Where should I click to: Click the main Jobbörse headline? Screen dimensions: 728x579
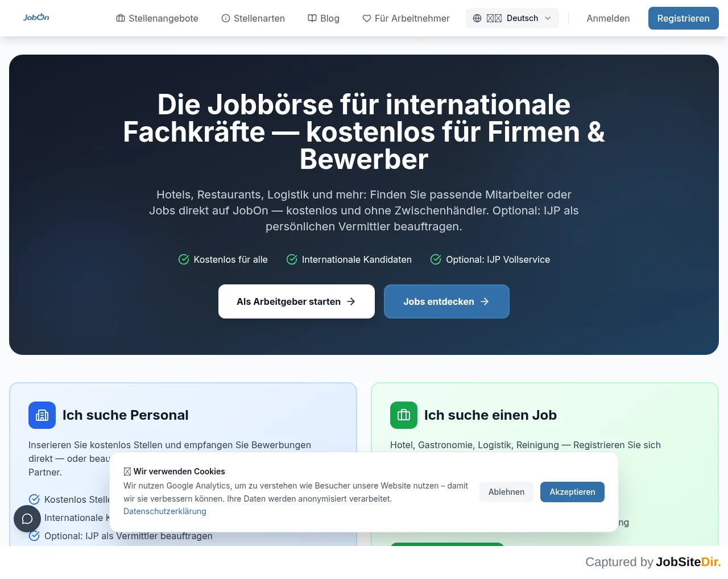tap(364, 132)
